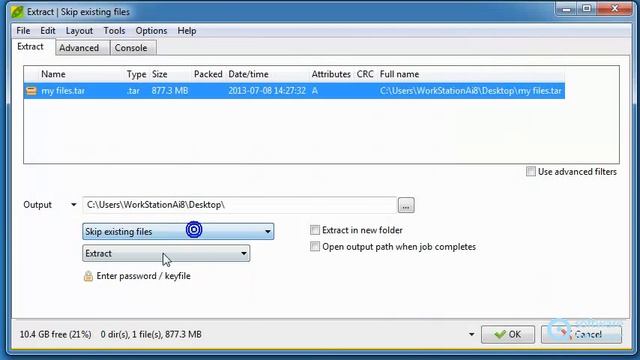Enable Open output path when job completes
640x360 pixels.
pos(315,247)
